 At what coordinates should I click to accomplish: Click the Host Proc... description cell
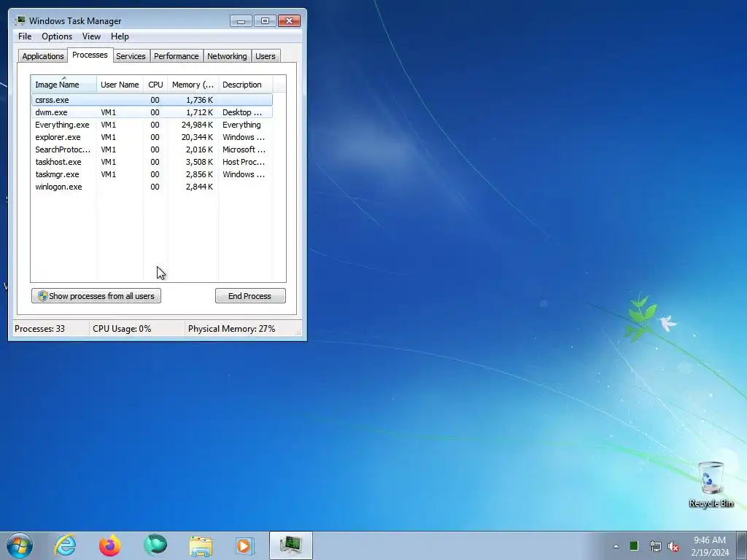click(244, 162)
